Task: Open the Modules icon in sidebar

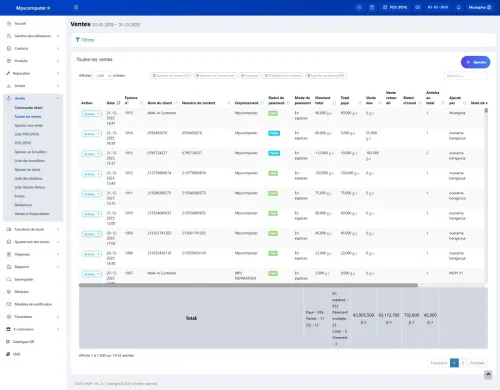Action: (9, 292)
